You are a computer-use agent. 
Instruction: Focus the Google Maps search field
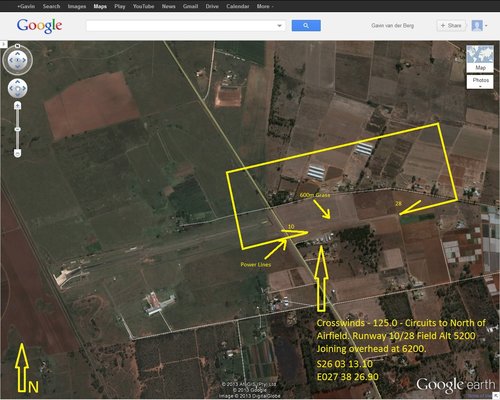tap(182, 26)
